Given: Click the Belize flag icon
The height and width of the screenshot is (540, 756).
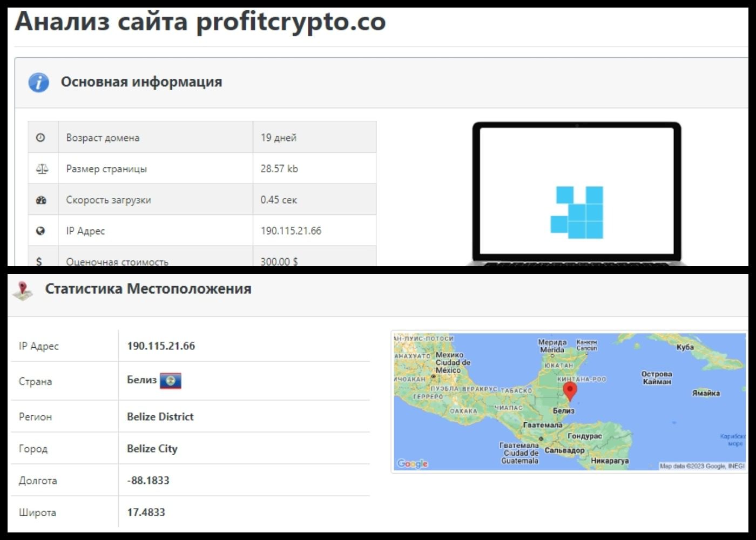Looking at the screenshot, I should (x=171, y=381).
